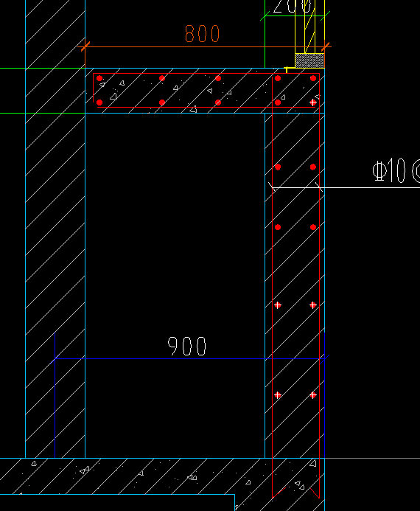The image size is (420, 511).
Task: Select the partially visible 200 dimension text
Action: [x=293, y=7]
